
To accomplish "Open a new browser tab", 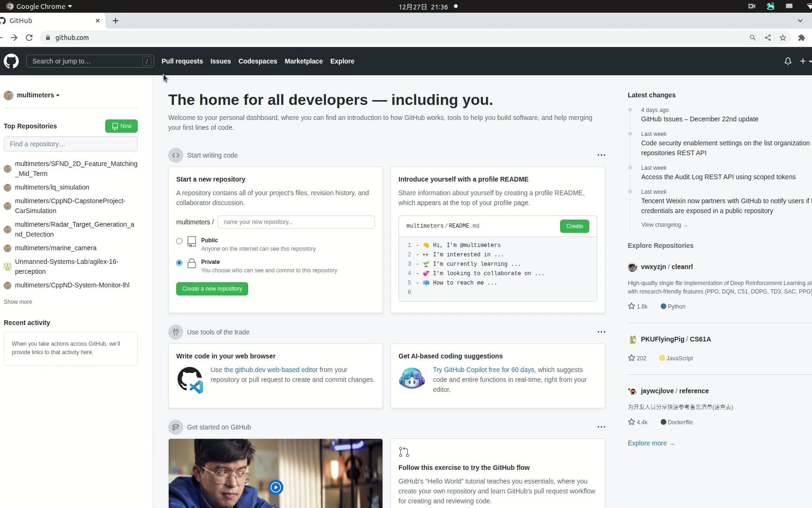I will coord(116,21).
